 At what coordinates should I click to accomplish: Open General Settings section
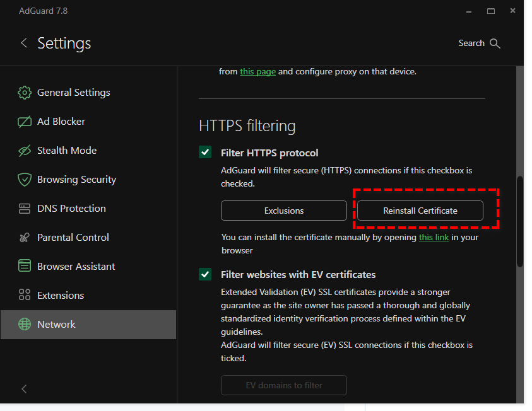click(x=88, y=93)
